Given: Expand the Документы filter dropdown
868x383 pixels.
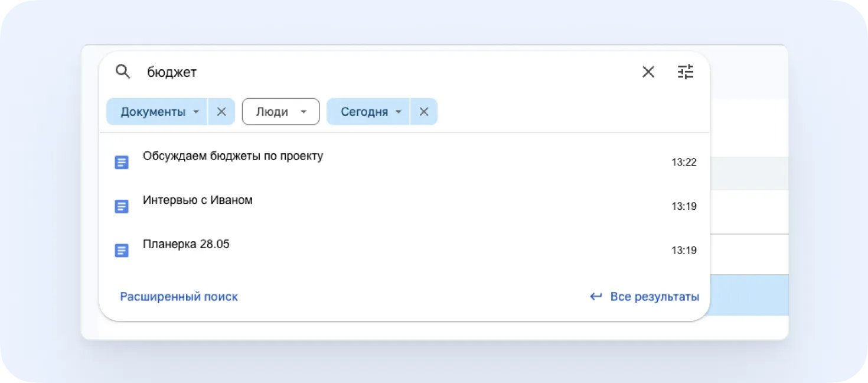Looking at the screenshot, I should pos(157,112).
